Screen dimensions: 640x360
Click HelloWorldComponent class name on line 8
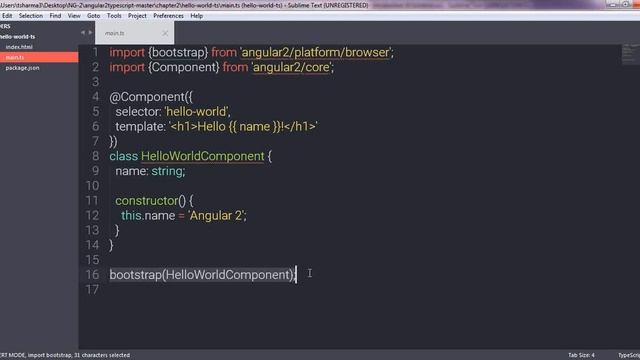(202, 156)
